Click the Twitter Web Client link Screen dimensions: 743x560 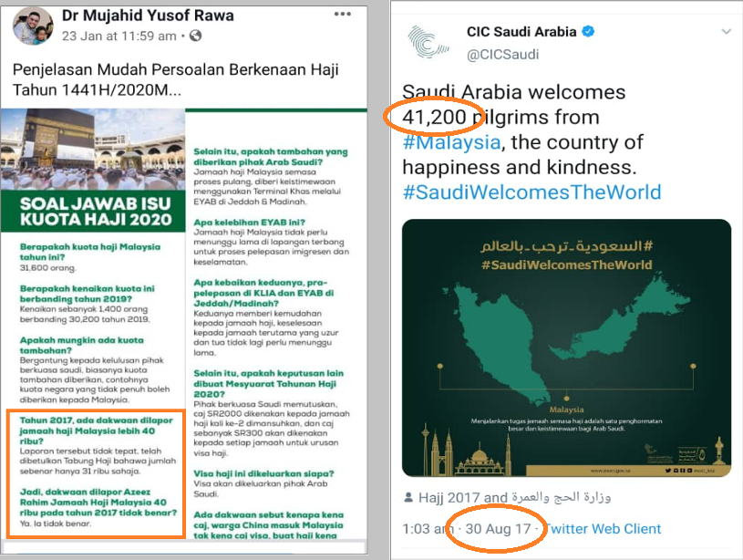point(603,529)
